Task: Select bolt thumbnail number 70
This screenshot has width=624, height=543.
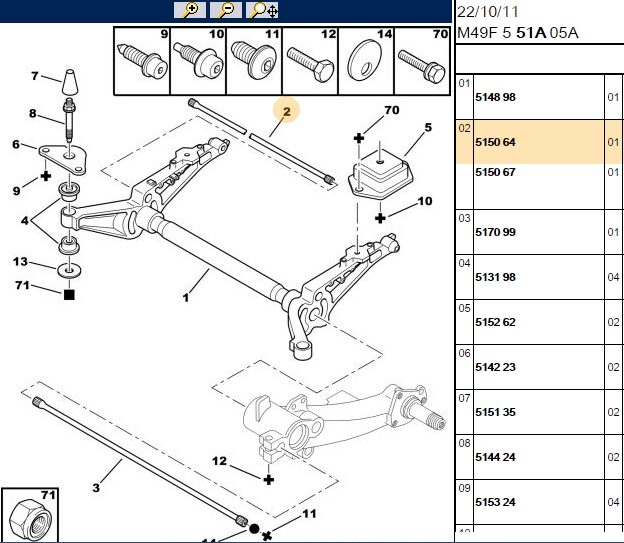Action: (422, 61)
